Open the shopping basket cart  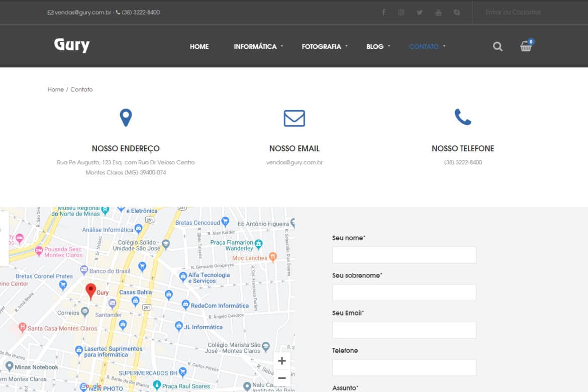pyautogui.click(x=526, y=47)
